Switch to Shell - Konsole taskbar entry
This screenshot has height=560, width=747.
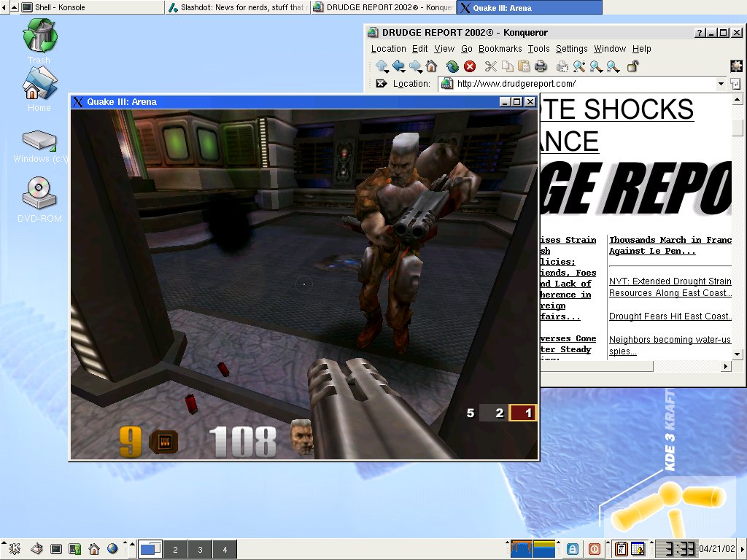point(91,7)
